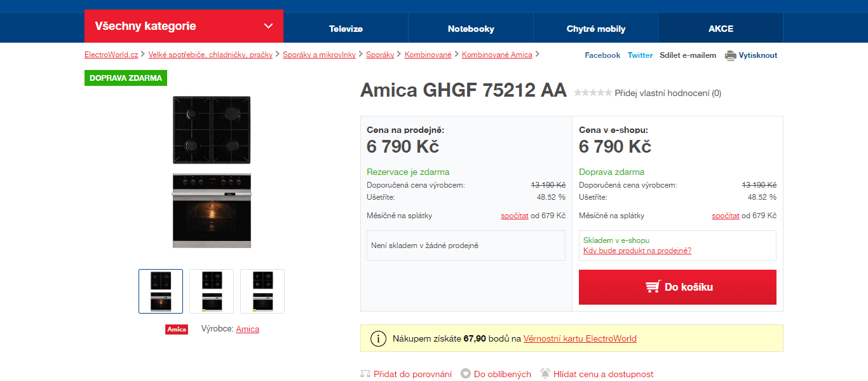Open the Notebooky menu tab
This screenshot has width=868, height=381.
tap(471, 29)
